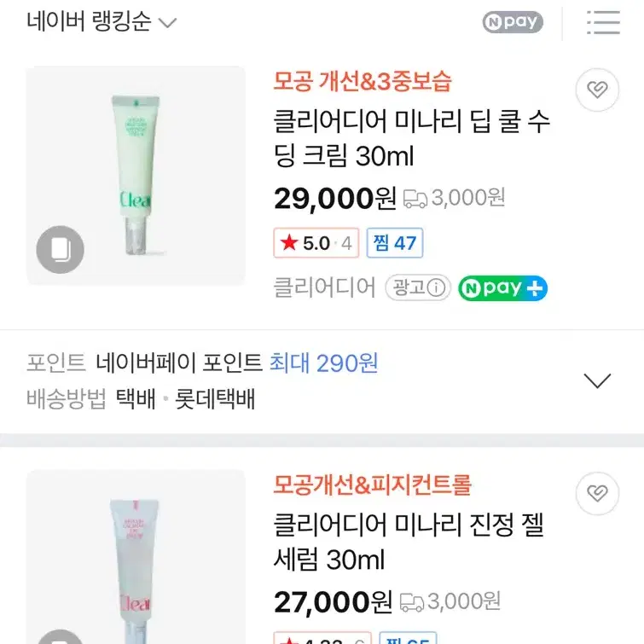Viewport: 644px width, 644px height.
Task: Click the 광고 info badge
Action: point(417,288)
